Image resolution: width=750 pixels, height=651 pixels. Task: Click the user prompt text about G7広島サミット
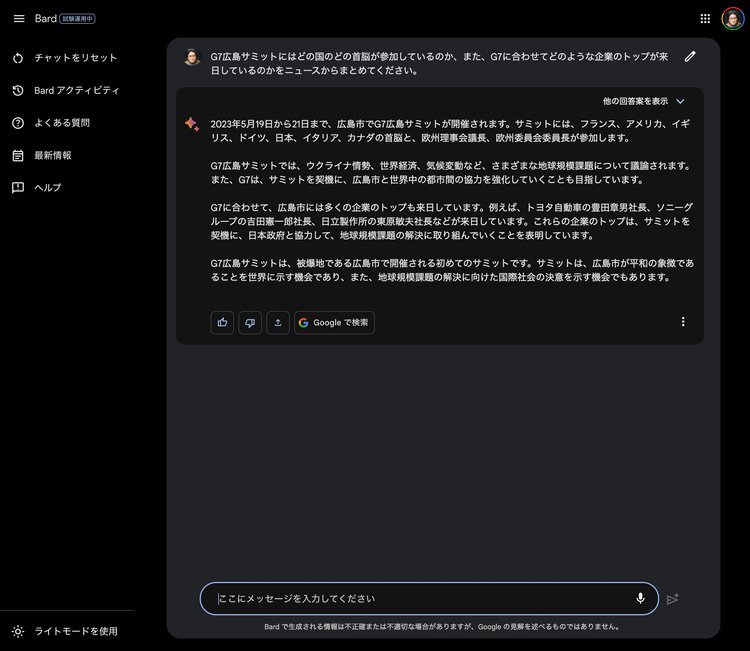[439, 64]
